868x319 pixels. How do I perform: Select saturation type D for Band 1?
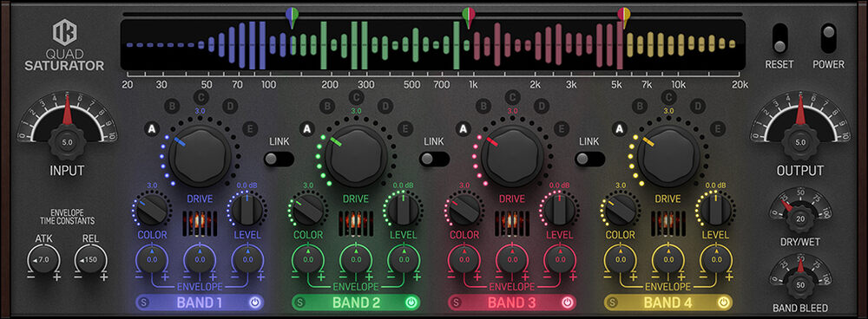click(x=229, y=106)
